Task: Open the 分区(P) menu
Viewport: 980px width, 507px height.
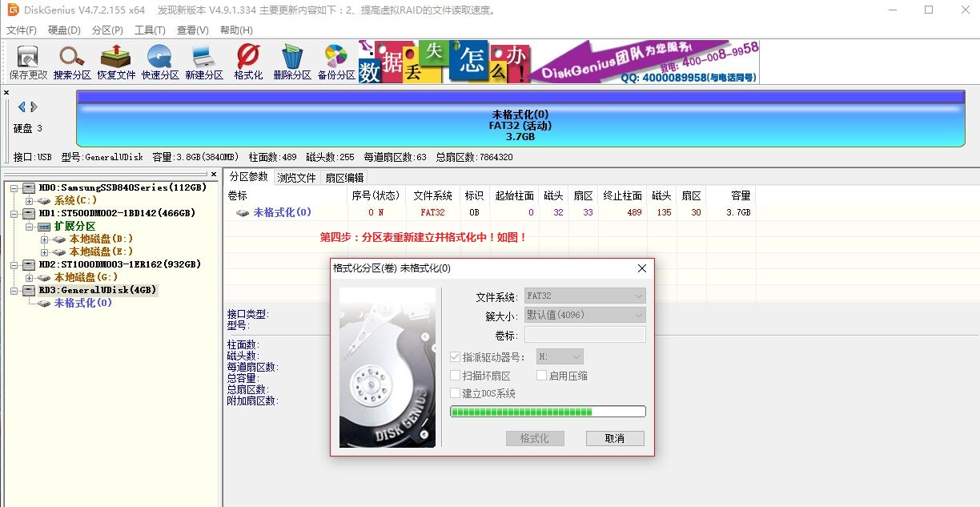Action: (107, 30)
